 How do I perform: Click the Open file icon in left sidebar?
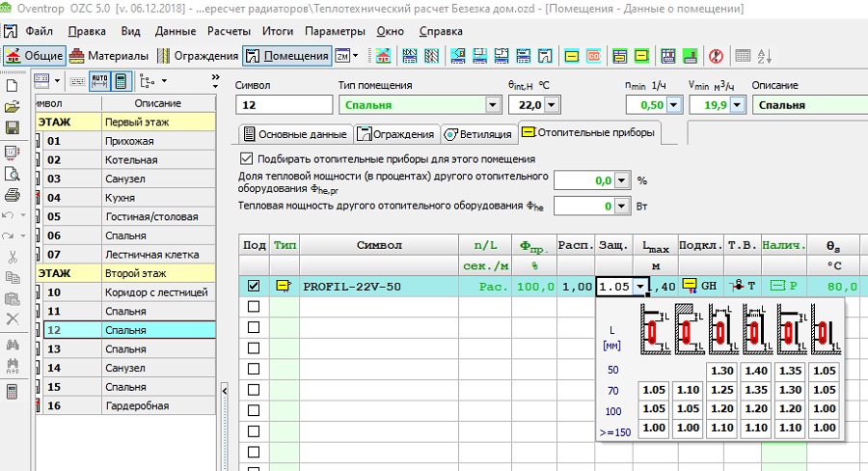click(x=12, y=105)
